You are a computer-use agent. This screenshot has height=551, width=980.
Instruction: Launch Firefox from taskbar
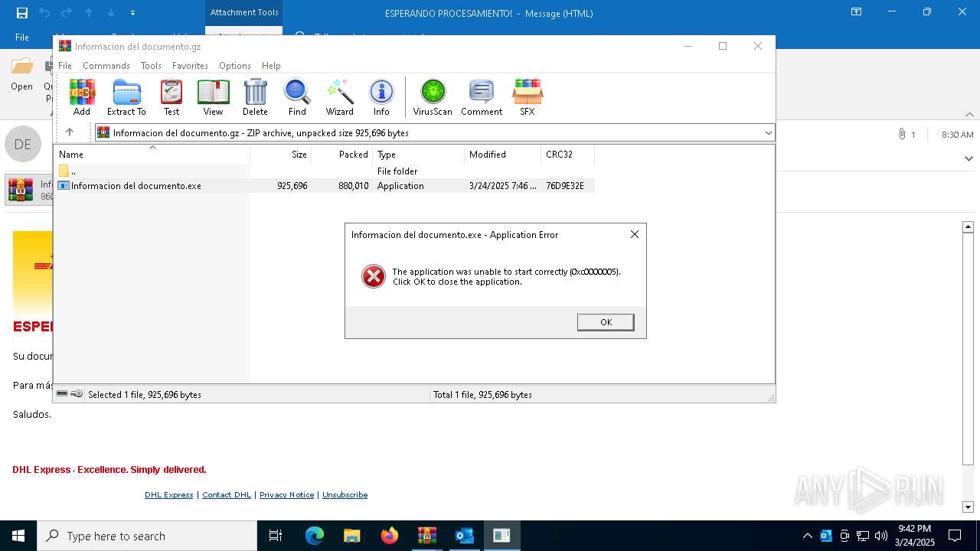tap(390, 536)
